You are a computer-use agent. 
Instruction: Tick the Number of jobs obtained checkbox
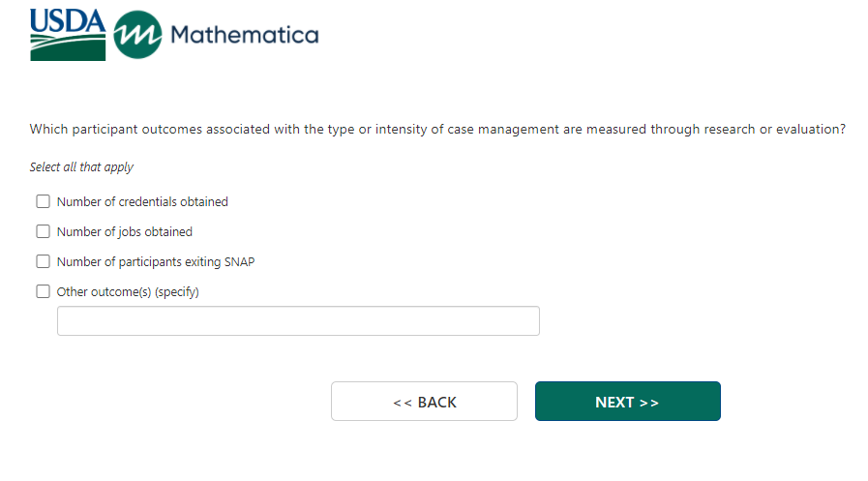pos(43,232)
